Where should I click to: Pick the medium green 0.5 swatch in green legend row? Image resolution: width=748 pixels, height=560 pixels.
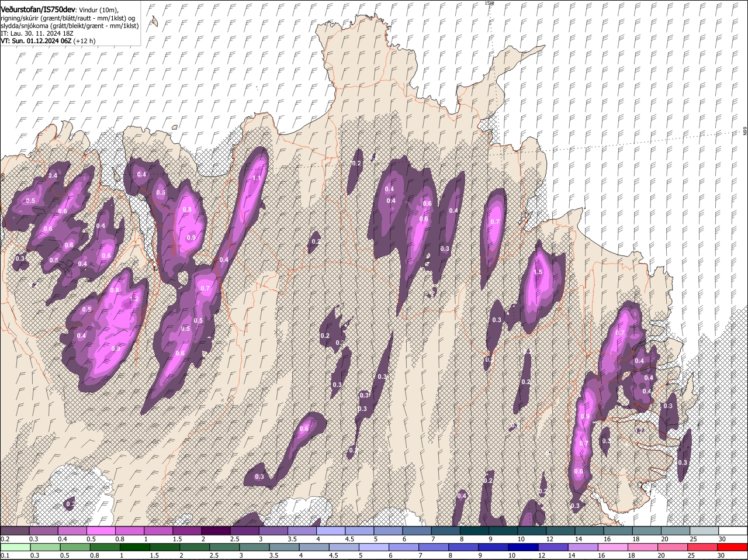pos(75,547)
